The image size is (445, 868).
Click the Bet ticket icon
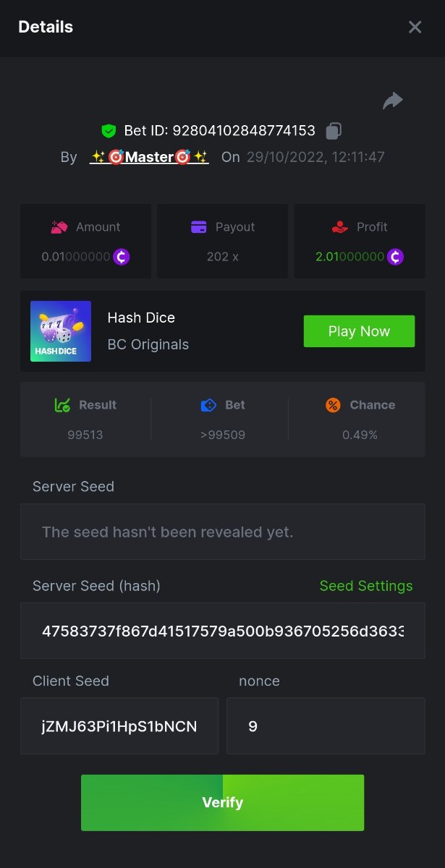pyautogui.click(x=208, y=405)
